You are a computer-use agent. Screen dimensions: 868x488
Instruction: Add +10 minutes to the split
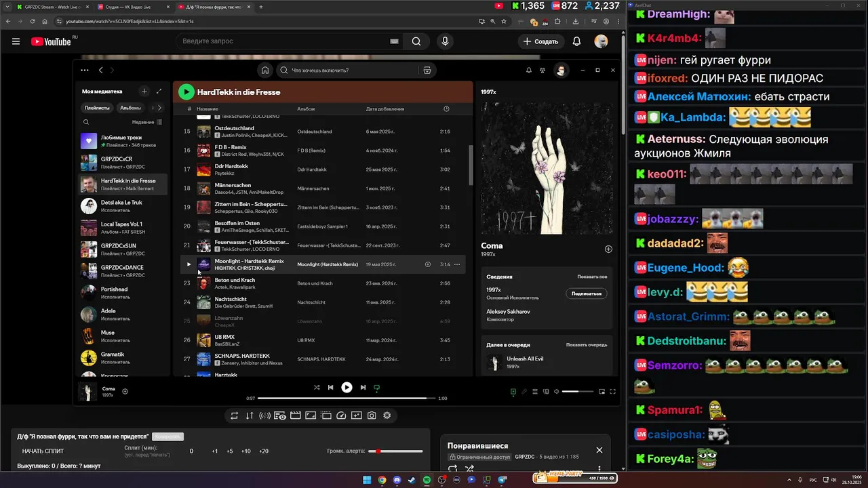click(246, 451)
